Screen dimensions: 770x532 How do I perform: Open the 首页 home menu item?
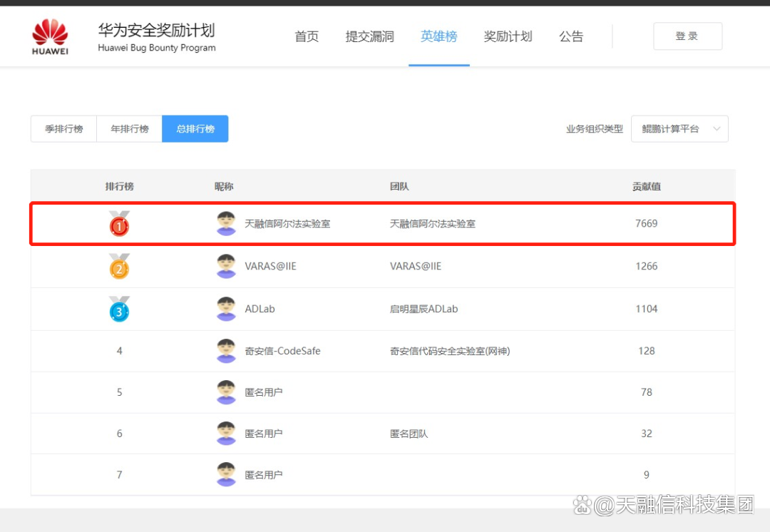[307, 36]
